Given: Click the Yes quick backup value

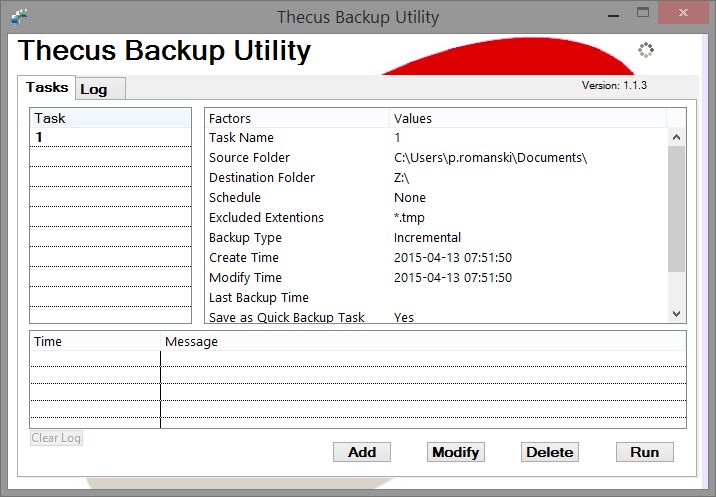Looking at the screenshot, I should (x=404, y=317).
